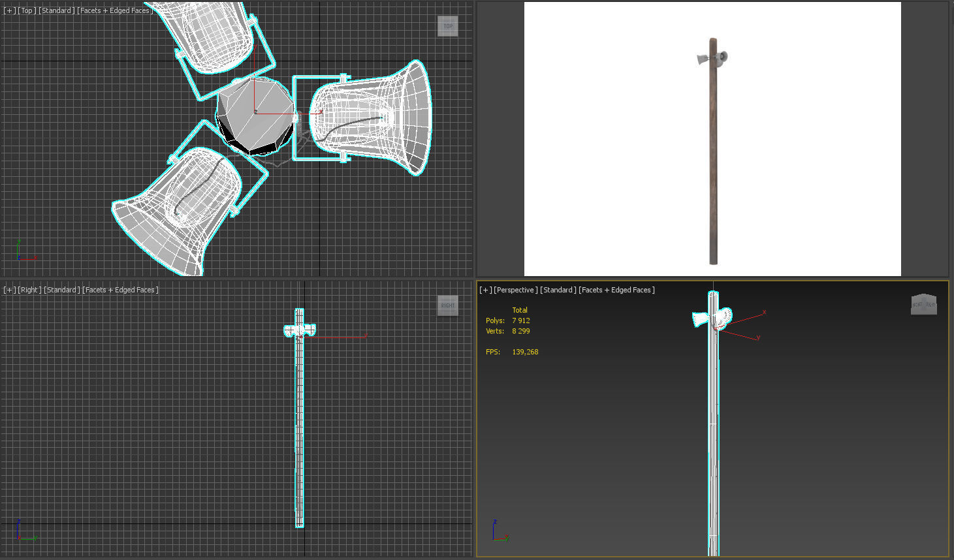
Task: Click the [Top] view label menu
Action: [x=27, y=10]
